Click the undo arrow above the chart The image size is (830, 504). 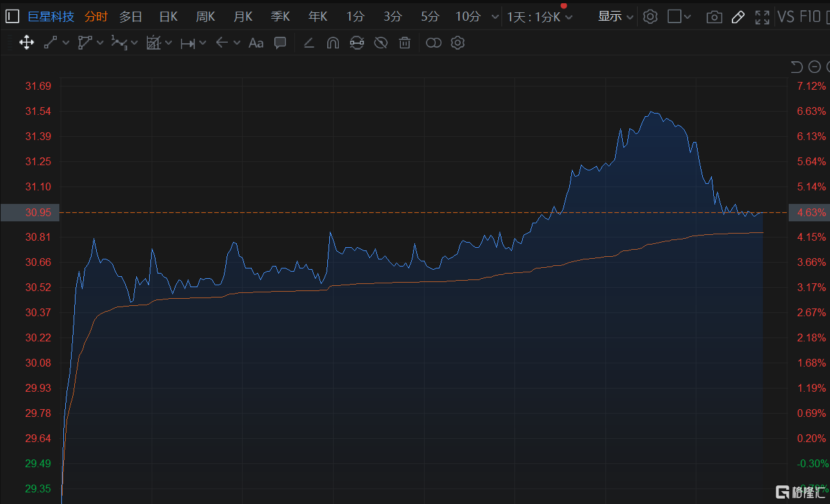(x=796, y=66)
